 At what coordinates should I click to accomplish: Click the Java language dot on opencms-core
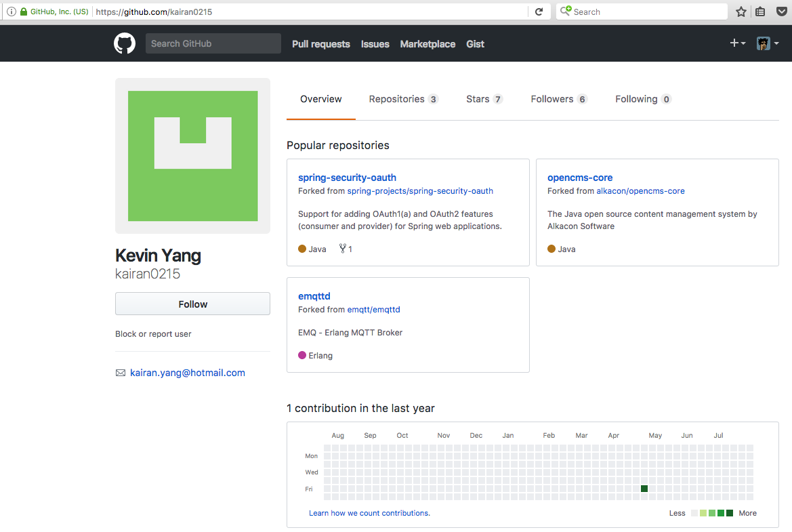(551, 249)
